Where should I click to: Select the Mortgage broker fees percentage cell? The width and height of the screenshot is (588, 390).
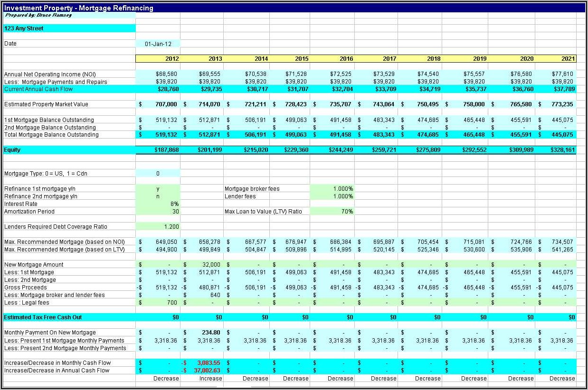tap(332, 189)
